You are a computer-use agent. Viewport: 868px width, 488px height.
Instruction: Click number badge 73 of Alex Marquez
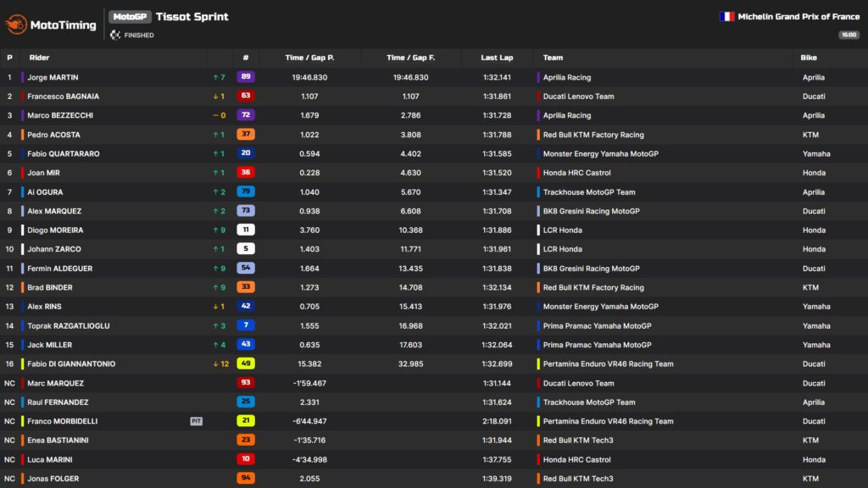[246, 210]
